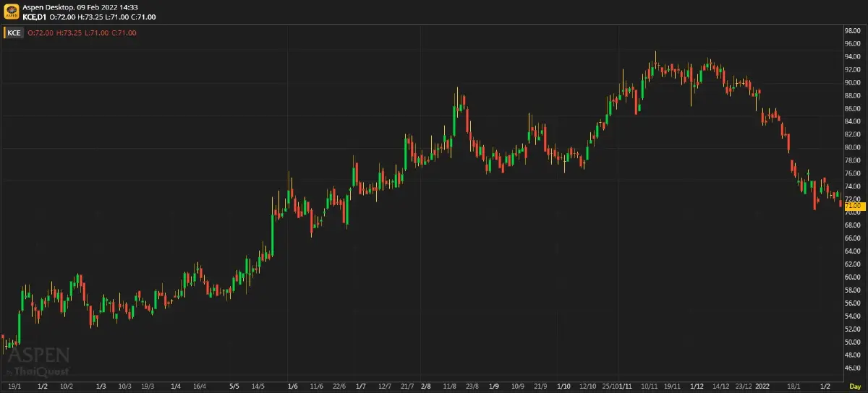This screenshot has width=868, height=393.
Task: Click the yellow KCE legend marker
Action: [x=4, y=33]
